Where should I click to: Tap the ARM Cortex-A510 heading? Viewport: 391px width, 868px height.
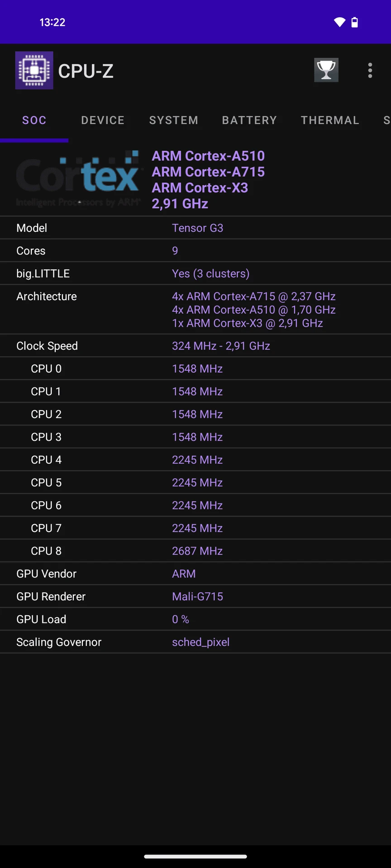coord(208,156)
